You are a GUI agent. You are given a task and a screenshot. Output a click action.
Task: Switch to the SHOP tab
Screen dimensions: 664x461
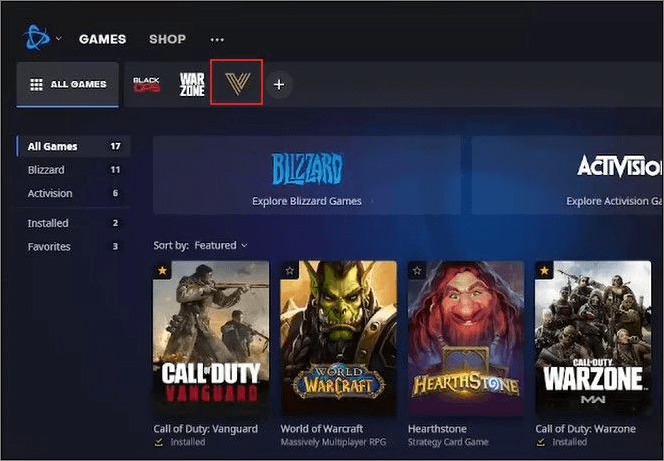pyautogui.click(x=167, y=39)
